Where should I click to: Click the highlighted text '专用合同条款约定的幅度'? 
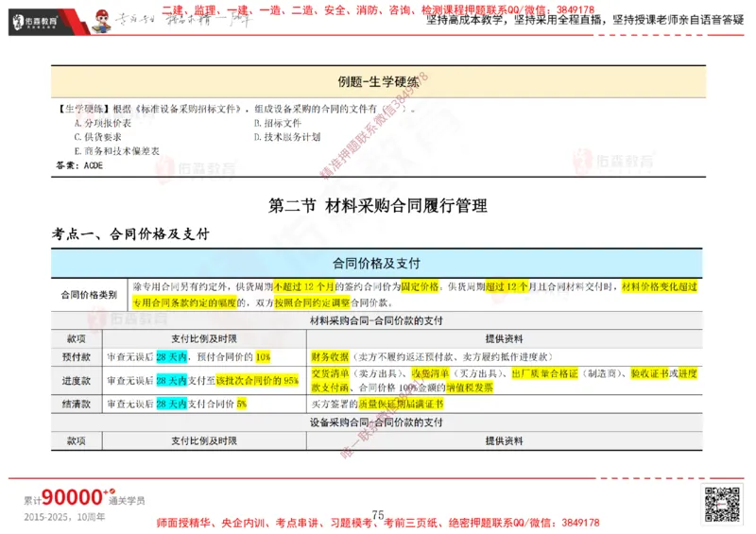[x=184, y=303]
